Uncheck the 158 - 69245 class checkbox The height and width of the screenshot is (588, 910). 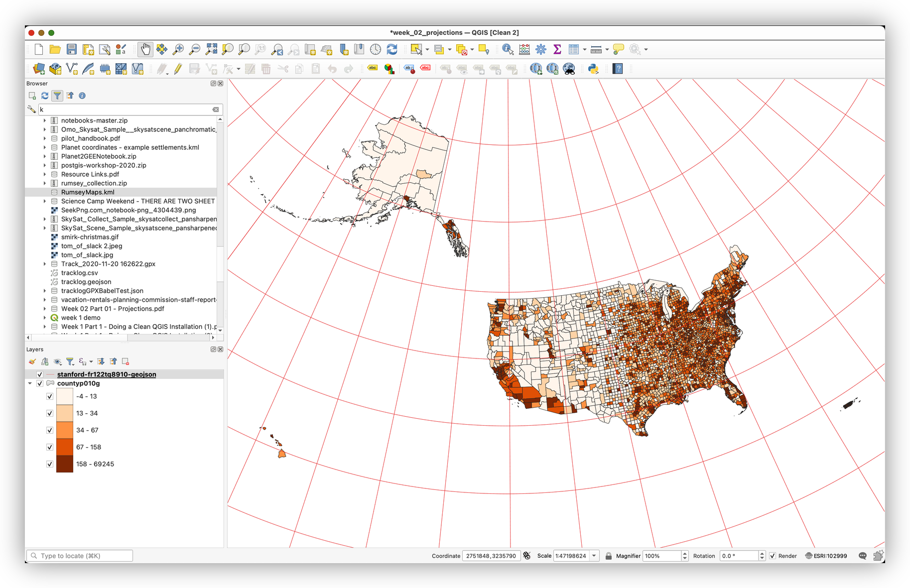tap(50, 464)
